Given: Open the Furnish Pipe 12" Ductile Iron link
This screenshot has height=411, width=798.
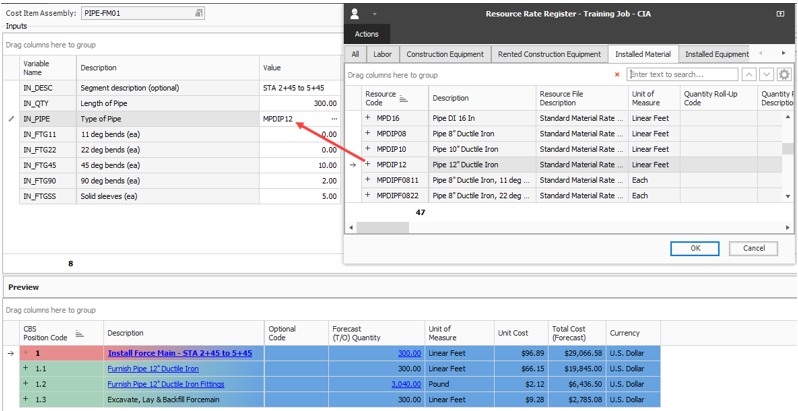Looking at the screenshot, I should coord(152,368).
